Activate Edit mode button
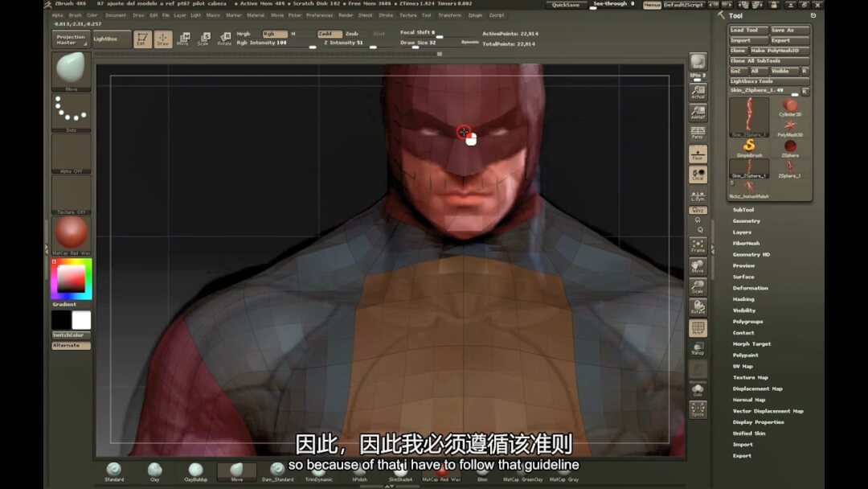Viewport: 868px width, 489px height. pyautogui.click(x=141, y=39)
